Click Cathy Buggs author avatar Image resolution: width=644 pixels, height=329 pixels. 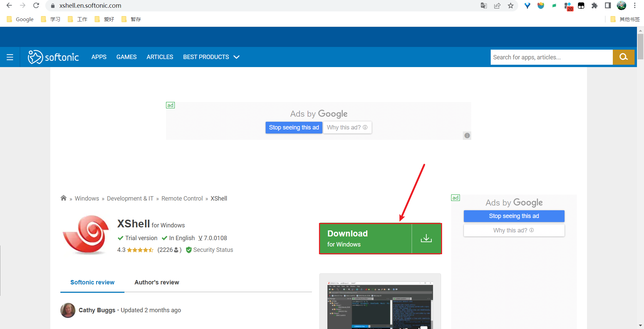tap(68, 310)
